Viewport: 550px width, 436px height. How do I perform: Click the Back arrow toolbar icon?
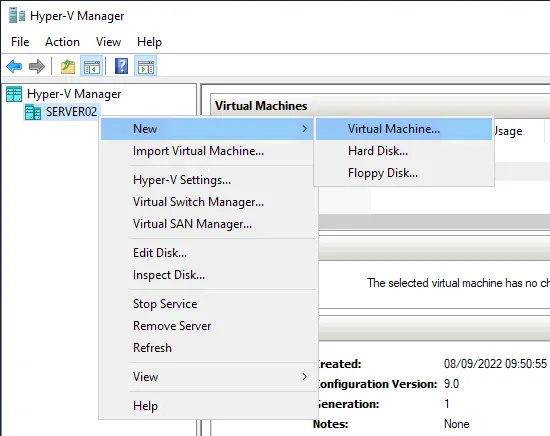14,66
